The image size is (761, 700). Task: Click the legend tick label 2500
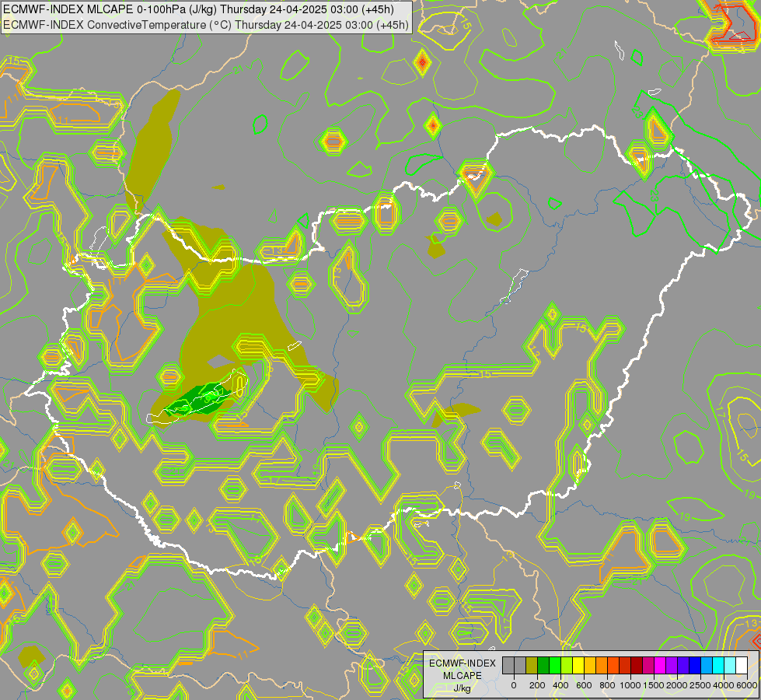click(700, 685)
